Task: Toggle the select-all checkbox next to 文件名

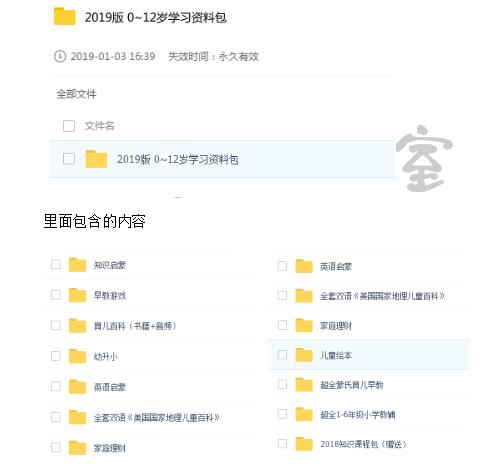Action: coord(69,126)
